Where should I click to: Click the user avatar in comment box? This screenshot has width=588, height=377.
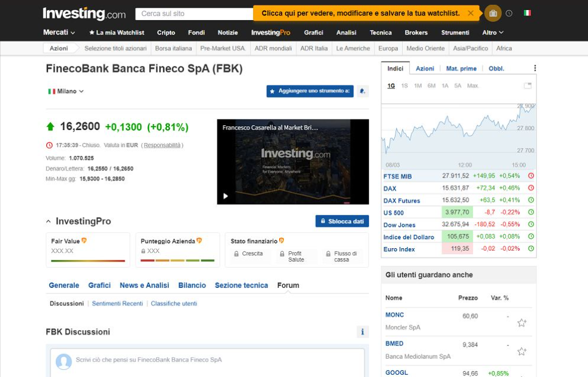click(64, 361)
